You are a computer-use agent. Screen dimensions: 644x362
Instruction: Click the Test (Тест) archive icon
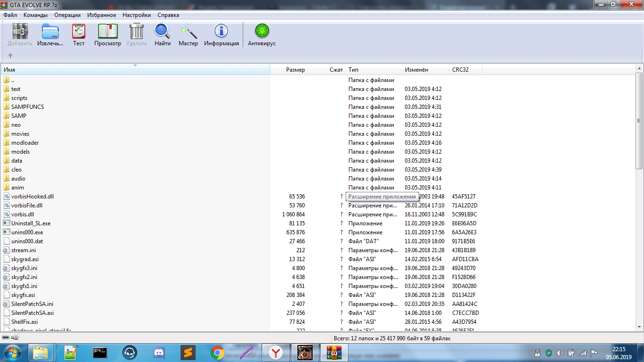click(x=78, y=35)
